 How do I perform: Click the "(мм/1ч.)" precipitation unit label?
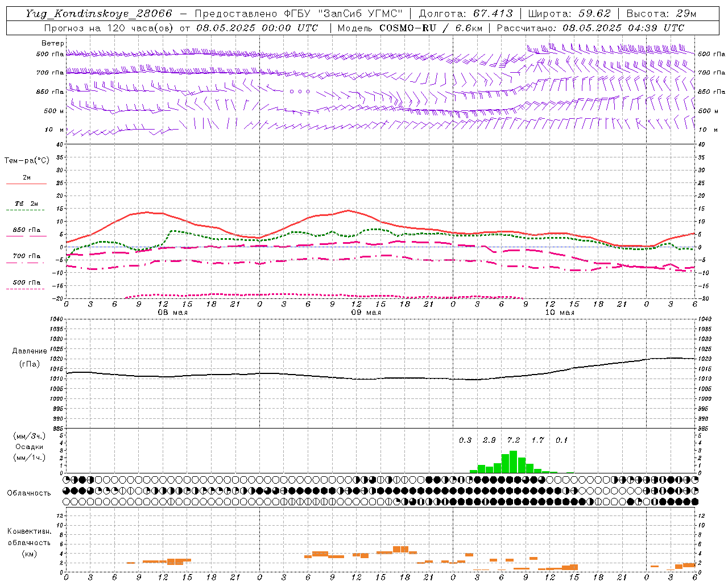point(30,458)
